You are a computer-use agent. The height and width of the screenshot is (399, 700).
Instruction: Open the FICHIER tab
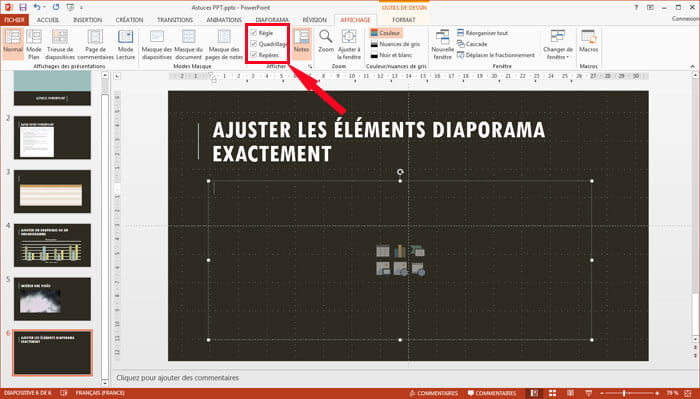pos(14,20)
